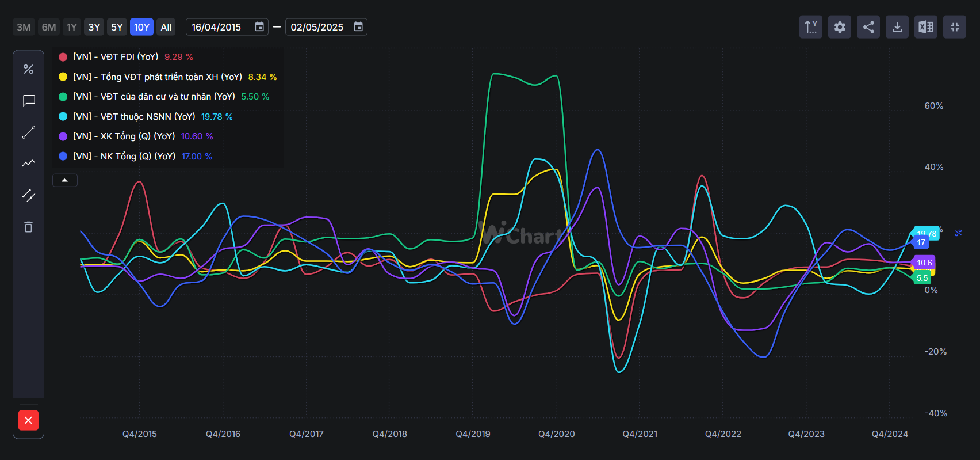Click the 3Y range button
Viewport: 980px width, 460px height.
tap(94, 27)
